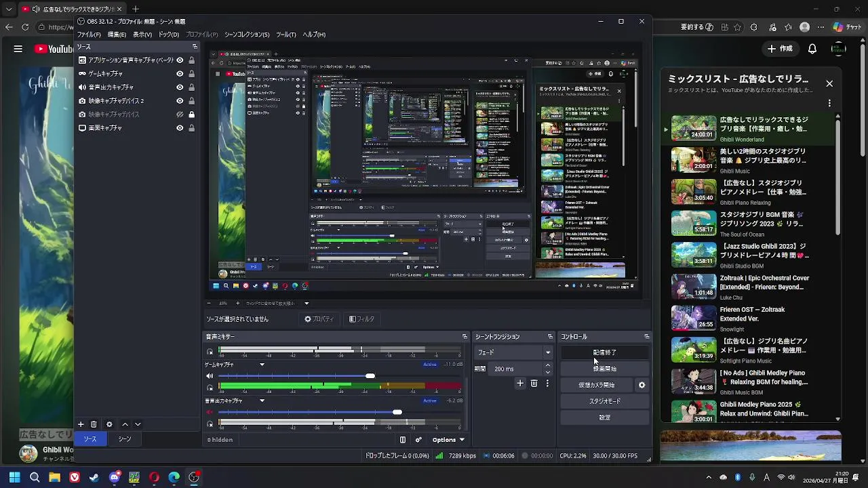Pop out the ソース dock panel

click(x=195, y=47)
